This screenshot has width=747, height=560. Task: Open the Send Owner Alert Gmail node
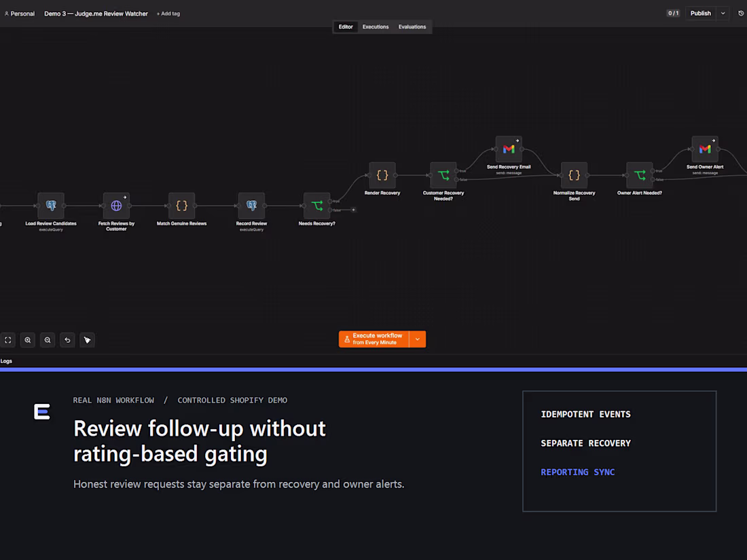coord(705,149)
